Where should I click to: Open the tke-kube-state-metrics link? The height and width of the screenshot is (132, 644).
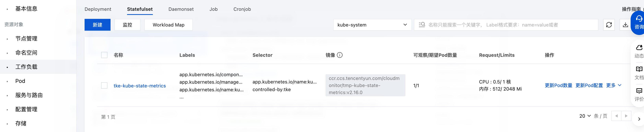coord(139,86)
